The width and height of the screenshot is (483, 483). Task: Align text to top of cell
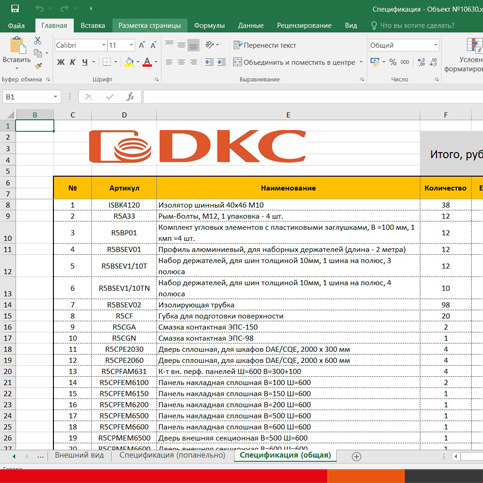point(169,44)
